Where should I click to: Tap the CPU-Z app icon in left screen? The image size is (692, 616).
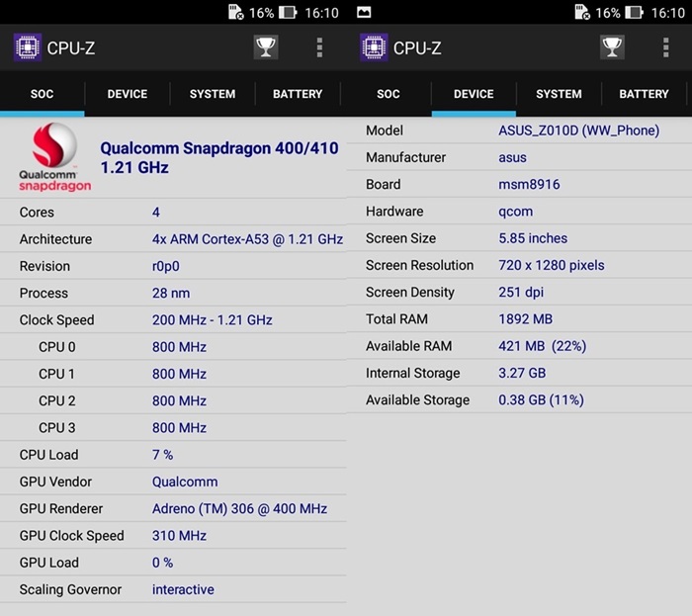[28, 47]
